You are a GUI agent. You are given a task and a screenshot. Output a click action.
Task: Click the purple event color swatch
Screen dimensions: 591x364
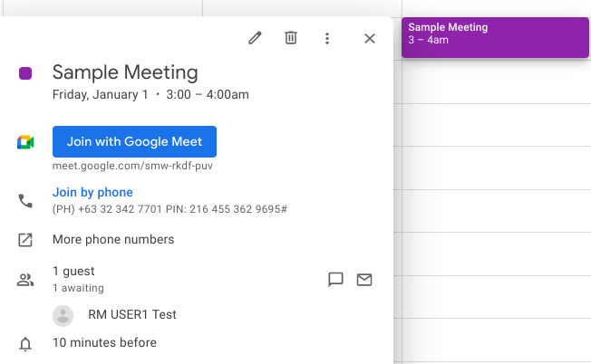pos(25,73)
